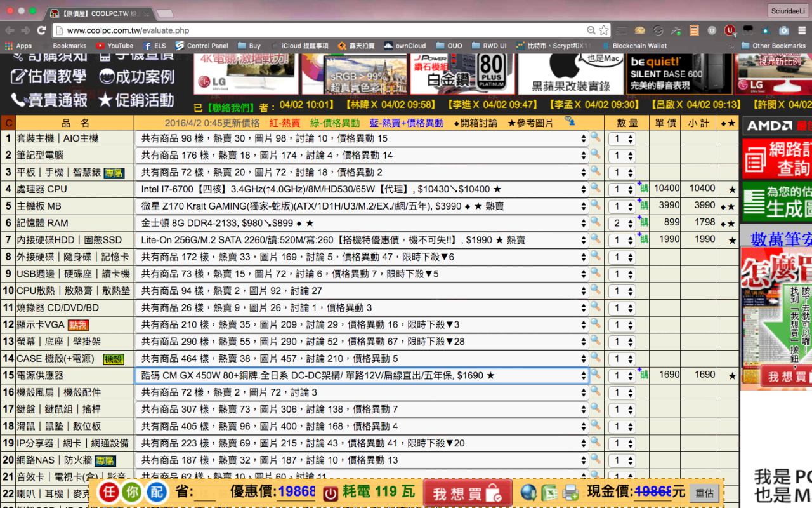This screenshot has width=812, height=508.
Task: Click the green 你 circle icon
Action: point(133,492)
